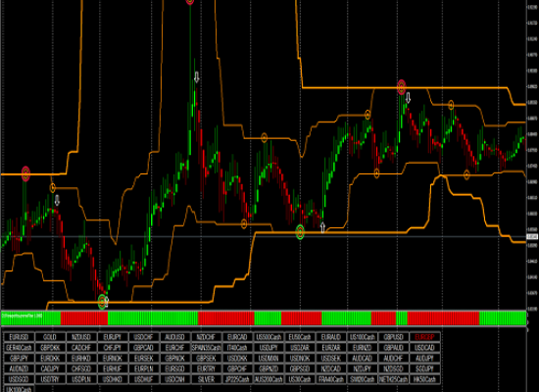Click the white up arrow above the green circled low

click(x=322, y=227)
